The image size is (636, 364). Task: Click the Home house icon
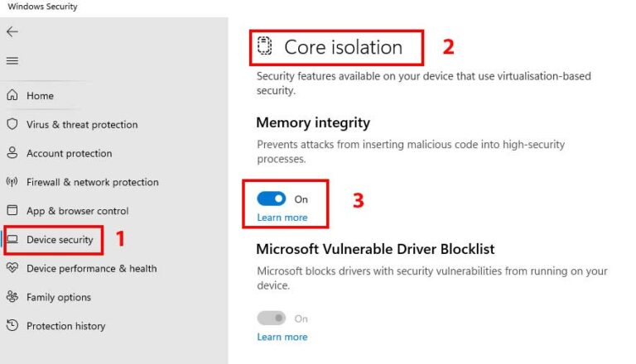click(12, 96)
